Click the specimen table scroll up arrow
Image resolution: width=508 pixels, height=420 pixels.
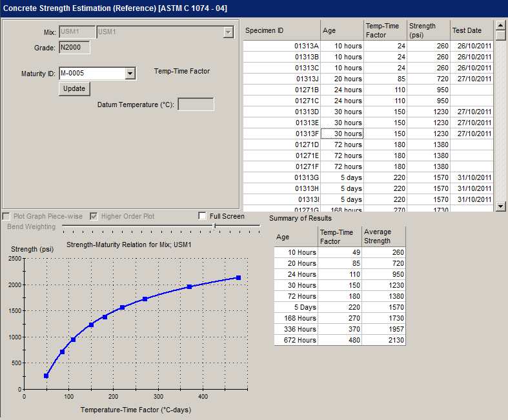500,25
